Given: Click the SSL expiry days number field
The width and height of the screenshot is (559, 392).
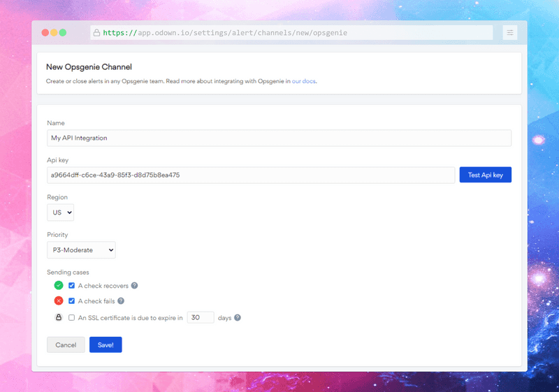Looking at the screenshot, I should [201, 317].
